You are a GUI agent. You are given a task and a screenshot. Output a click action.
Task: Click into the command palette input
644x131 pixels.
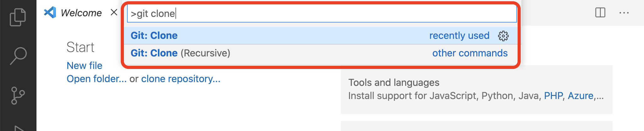pos(322,13)
